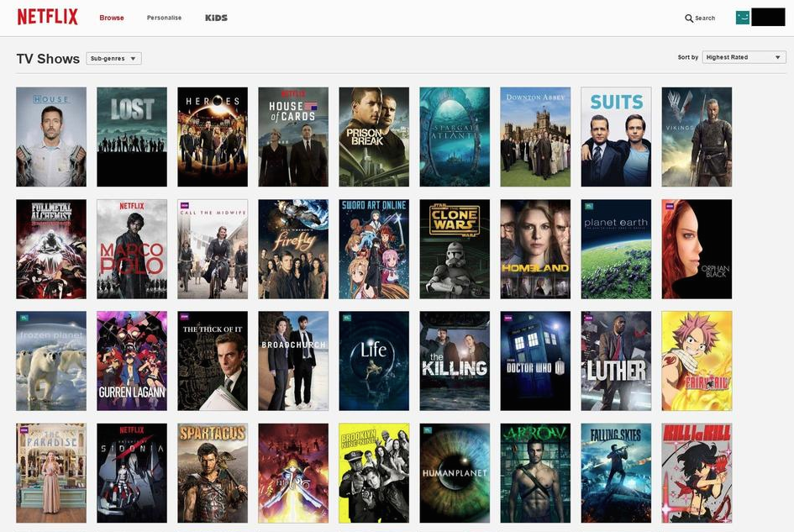The width and height of the screenshot is (794, 532).
Task: Open the Fairy Tail poster
Action: point(697,361)
